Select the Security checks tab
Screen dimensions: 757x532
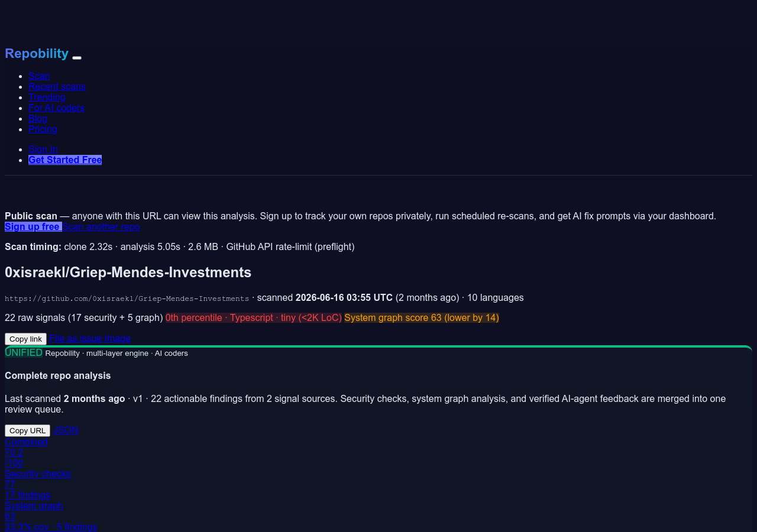(x=38, y=484)
